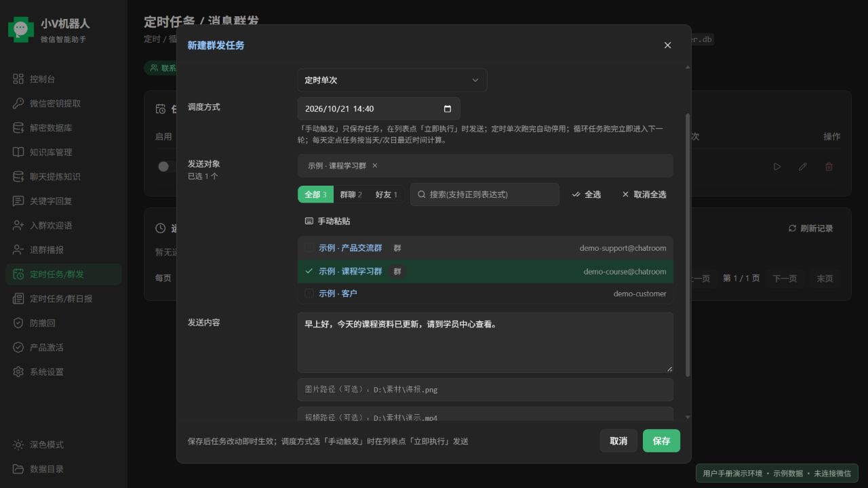Check the 示例 · 客户 checkbox

click(x=309, y=293)
